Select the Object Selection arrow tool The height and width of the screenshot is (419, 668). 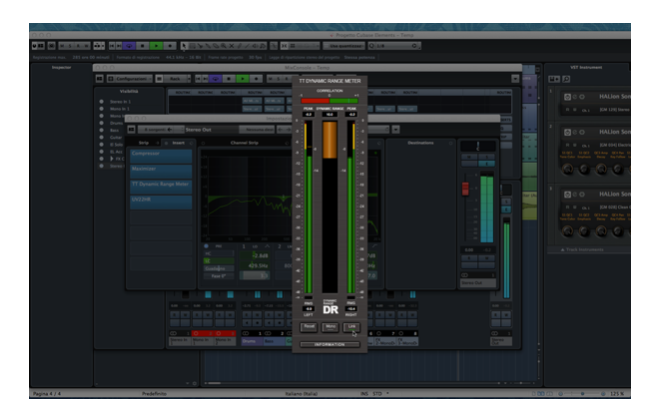(x=184, y=46)
